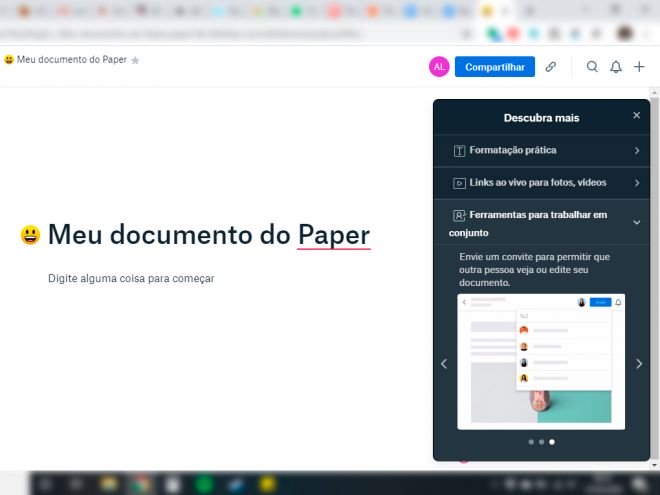
Task: Go to next slide in carousel
Action: pos(639,364)
